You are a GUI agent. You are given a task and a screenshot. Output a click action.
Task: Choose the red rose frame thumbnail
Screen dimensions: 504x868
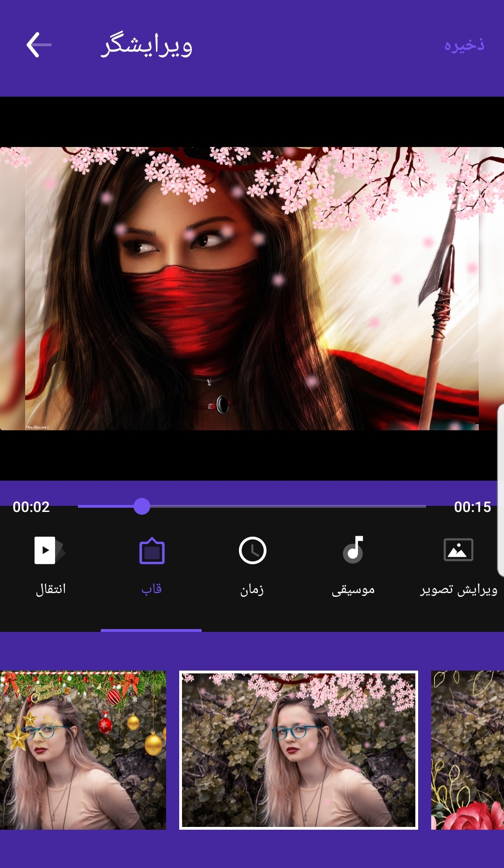click(x=468, y=750)
